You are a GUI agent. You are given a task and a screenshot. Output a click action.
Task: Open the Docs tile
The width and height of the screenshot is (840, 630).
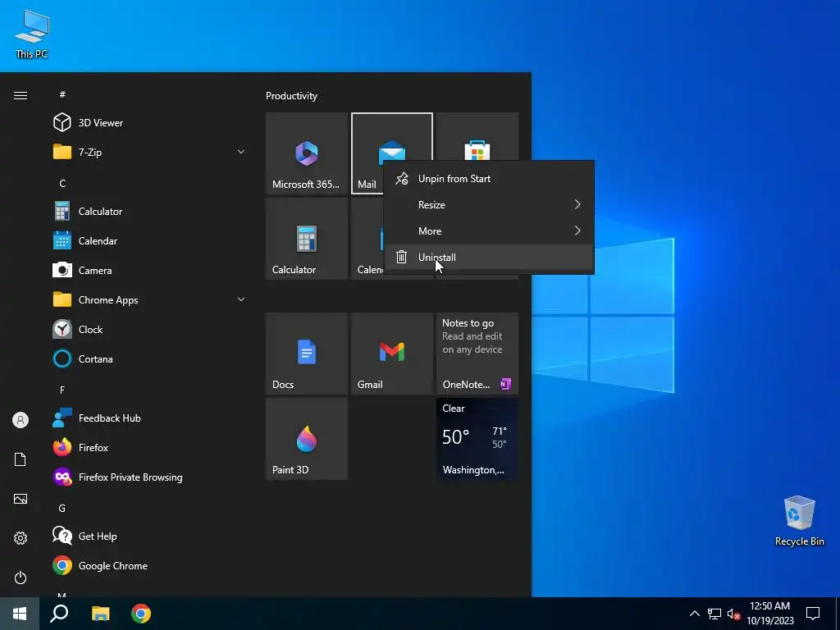(307, 354)
